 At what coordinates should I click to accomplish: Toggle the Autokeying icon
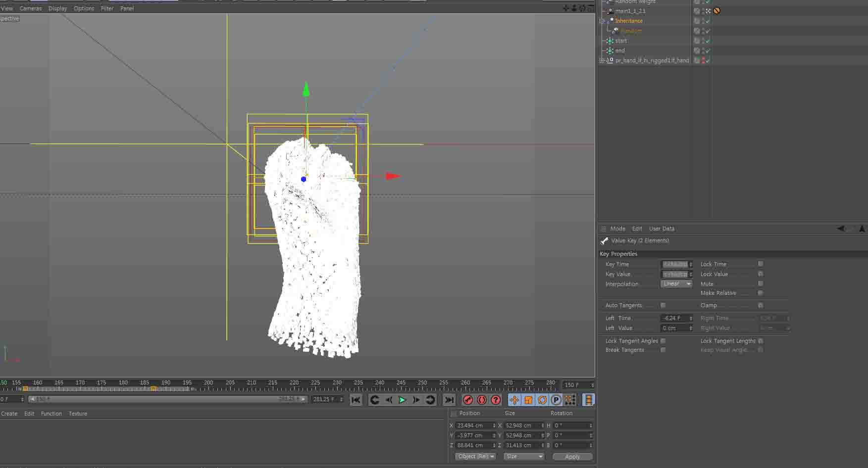482,400
